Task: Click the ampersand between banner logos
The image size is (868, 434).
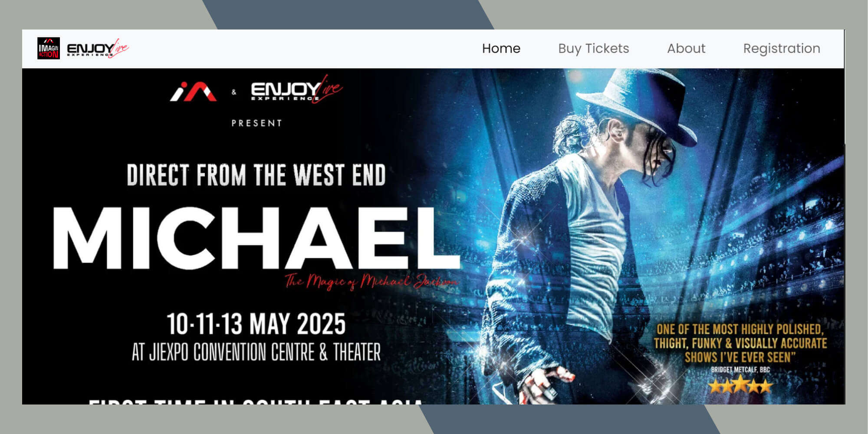Action: [x=234, y=92]
